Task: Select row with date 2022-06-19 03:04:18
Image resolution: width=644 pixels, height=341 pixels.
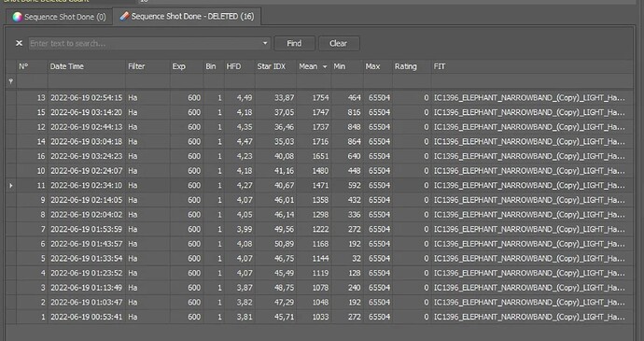Action: coord(319,141)
